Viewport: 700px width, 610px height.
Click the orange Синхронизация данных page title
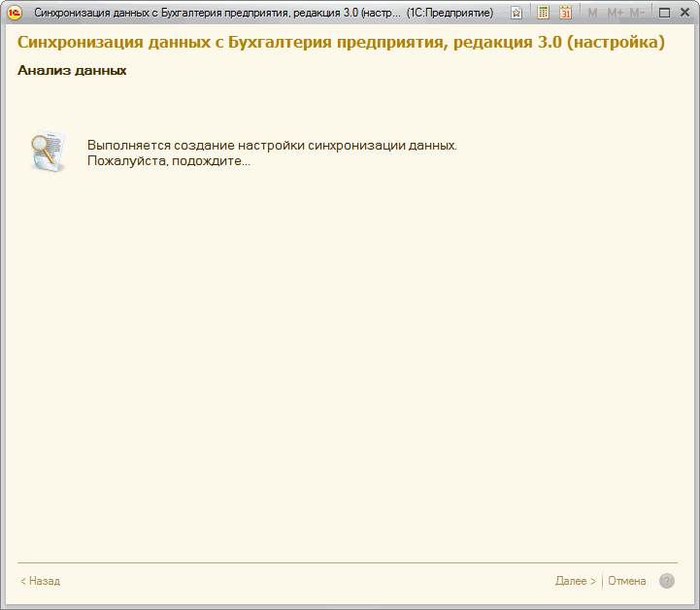(341, 42)
